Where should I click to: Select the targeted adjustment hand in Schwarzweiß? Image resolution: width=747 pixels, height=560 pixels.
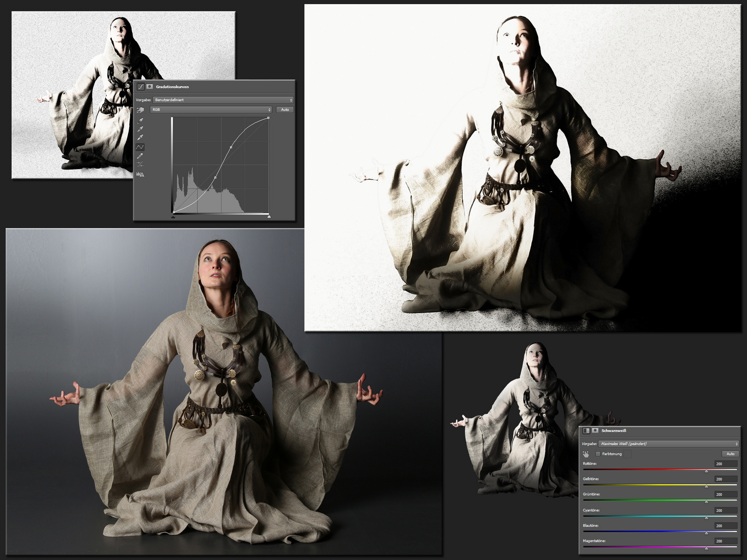(x=586, y=454)
